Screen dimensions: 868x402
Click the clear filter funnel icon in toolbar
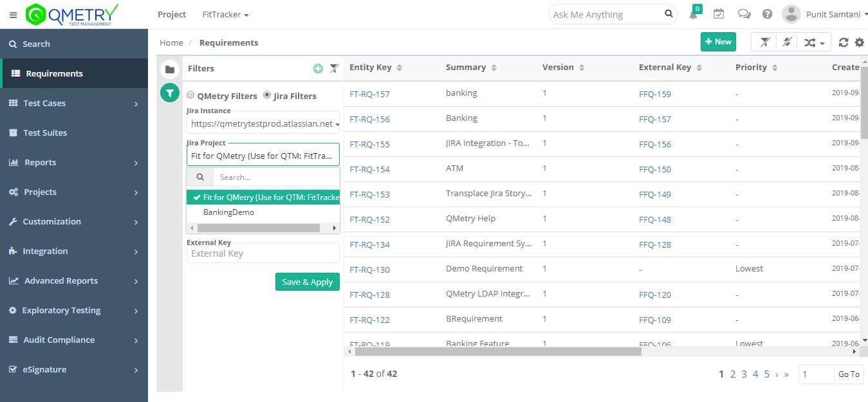764,42
